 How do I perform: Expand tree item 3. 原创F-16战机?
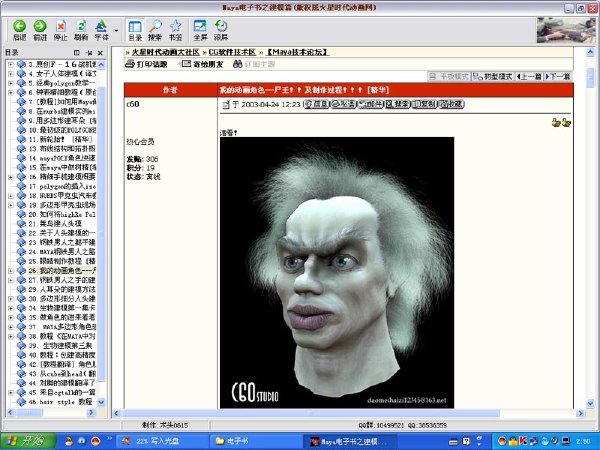click(11, 64)
